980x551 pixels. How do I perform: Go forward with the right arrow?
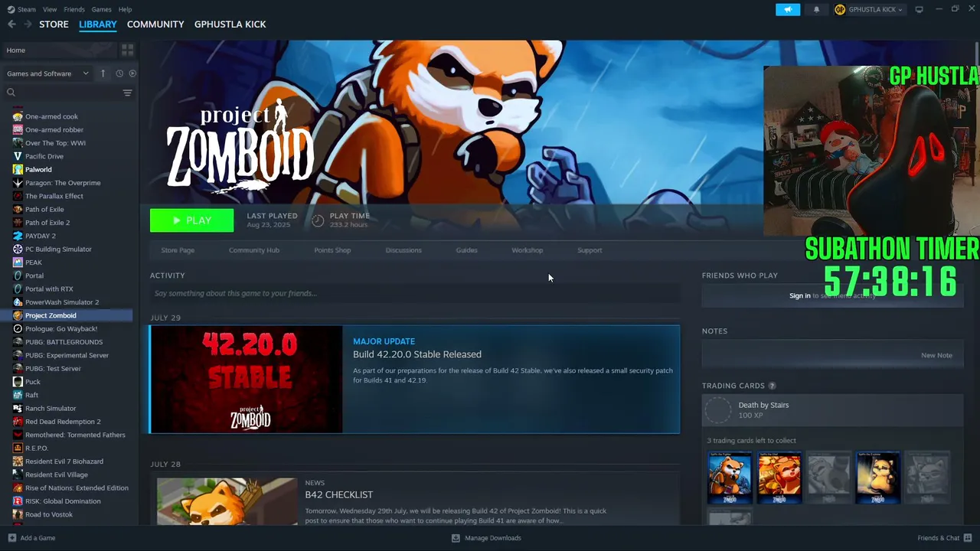[x=28, y=24]
